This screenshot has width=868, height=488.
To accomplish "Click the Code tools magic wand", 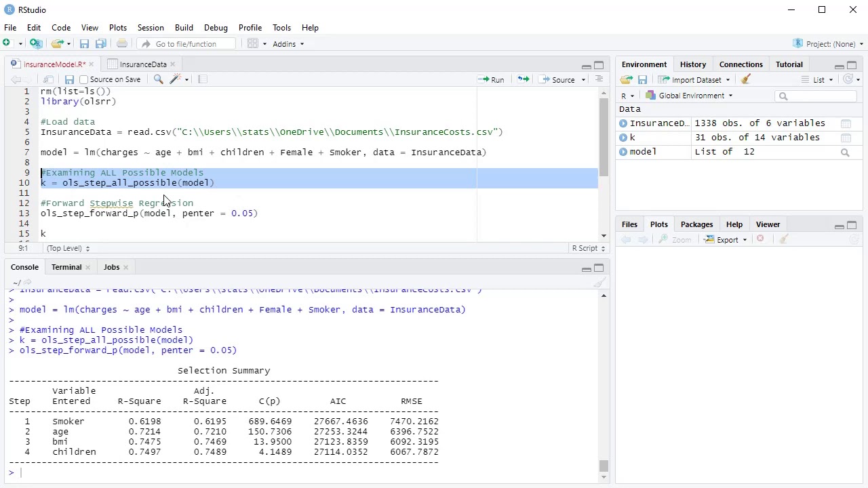I will point(176,79).
